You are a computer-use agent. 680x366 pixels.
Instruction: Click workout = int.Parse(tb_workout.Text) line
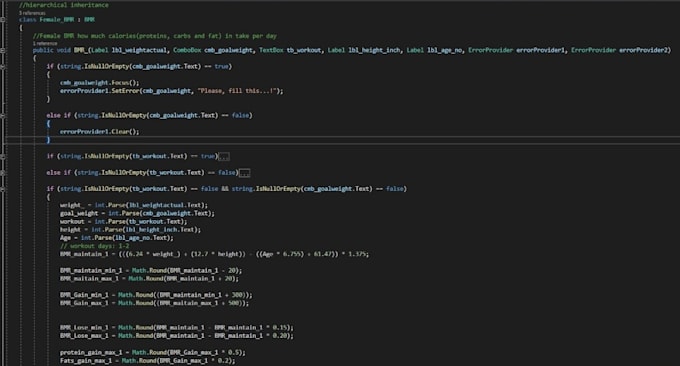[124, 222]
